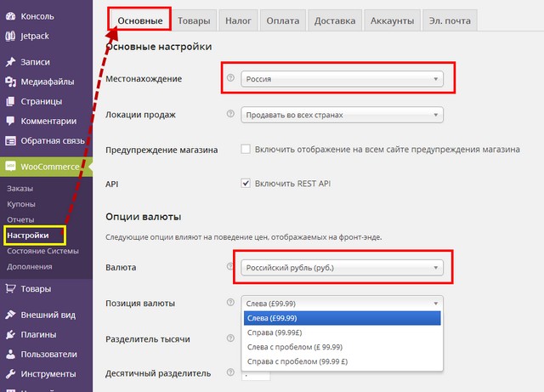Select Слева с пробелом (£ 99.99) option

[342, 347]
